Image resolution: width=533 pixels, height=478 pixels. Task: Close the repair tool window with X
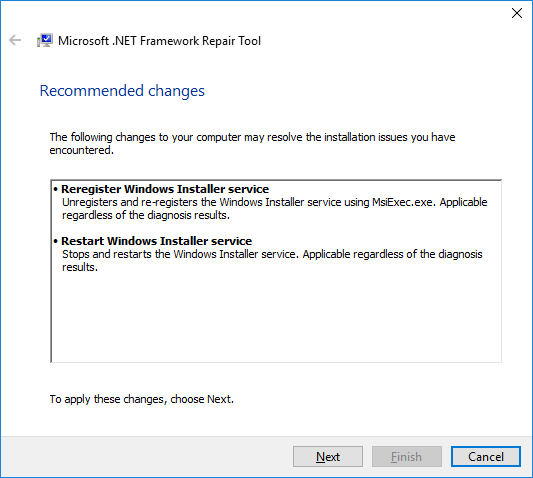point(517,13)
